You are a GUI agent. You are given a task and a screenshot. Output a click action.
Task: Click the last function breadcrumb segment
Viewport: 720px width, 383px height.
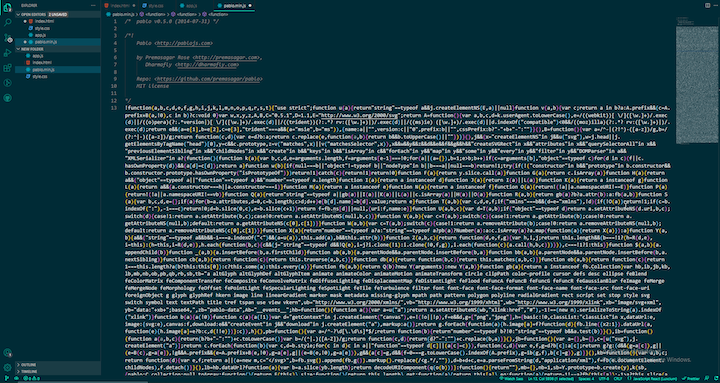pos(215,14)
